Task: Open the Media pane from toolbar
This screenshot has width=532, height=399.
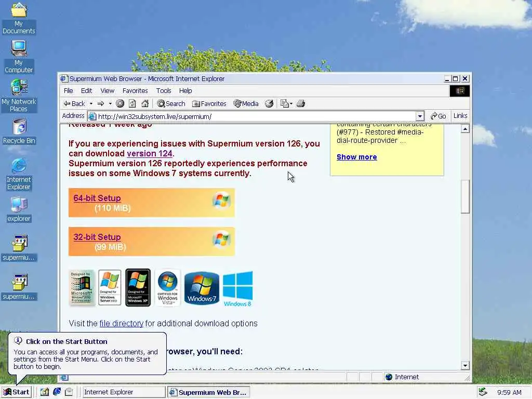Action: [246, 104]
